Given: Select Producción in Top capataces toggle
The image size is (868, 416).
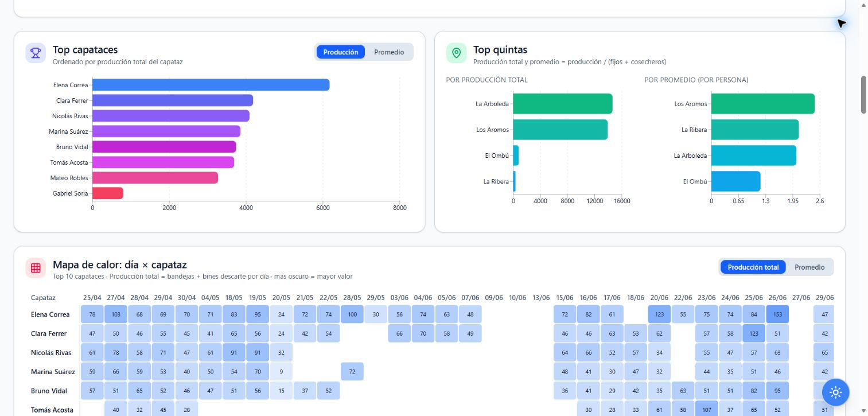Looking at the screenshot, I should coord(341,52).
